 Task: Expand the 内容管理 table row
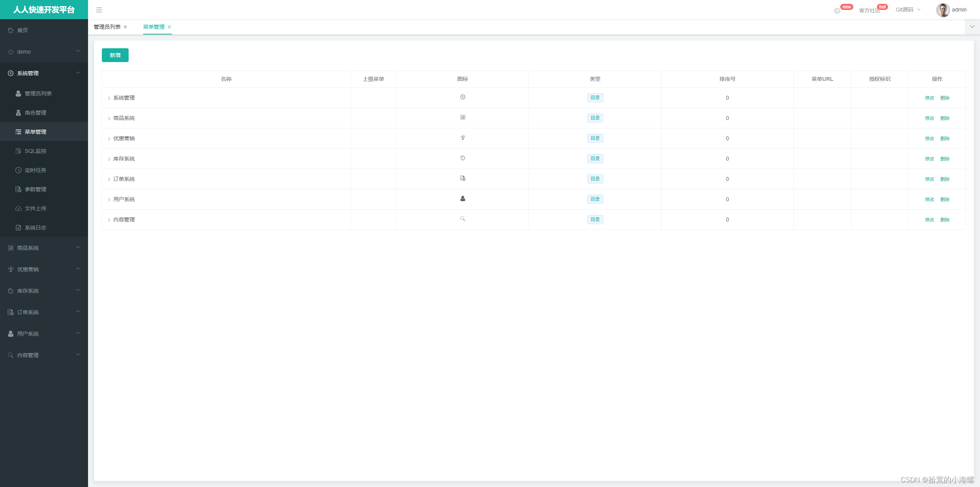click(109, 220)
